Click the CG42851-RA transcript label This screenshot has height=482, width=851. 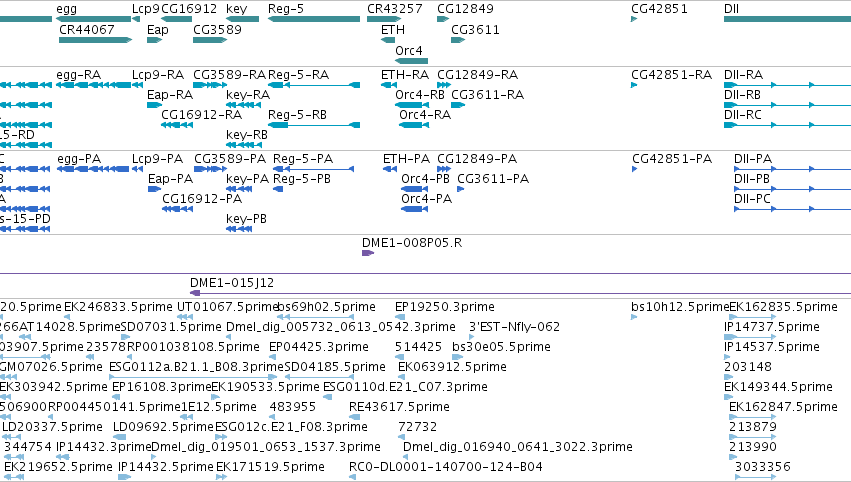tap(671, 75)
